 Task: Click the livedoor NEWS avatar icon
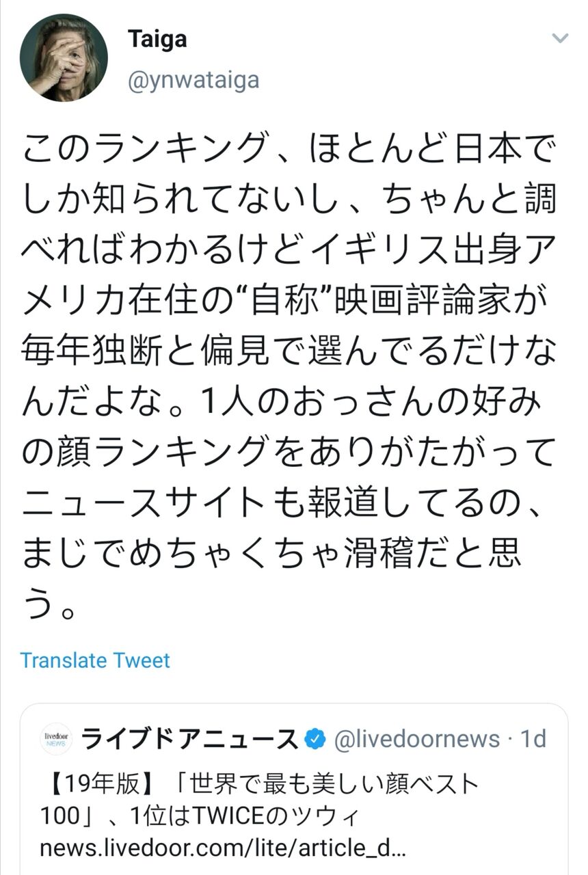55,739
